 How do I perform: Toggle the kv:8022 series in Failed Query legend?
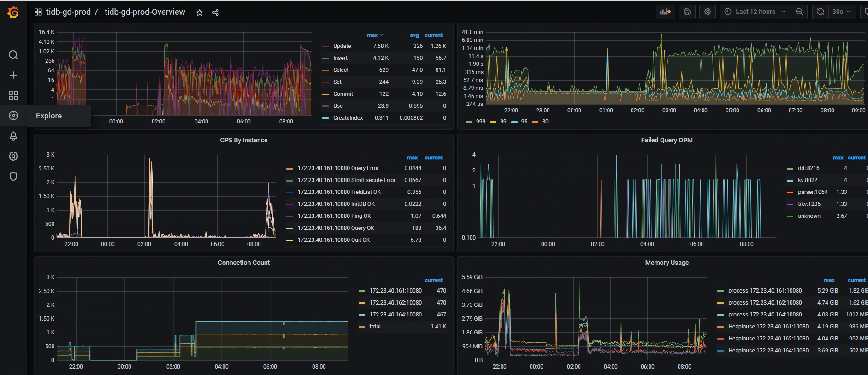click(x=807, y=180)
